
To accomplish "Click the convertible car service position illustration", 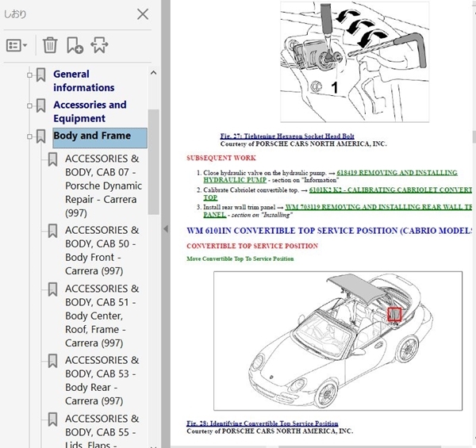I will pos(338,341).
